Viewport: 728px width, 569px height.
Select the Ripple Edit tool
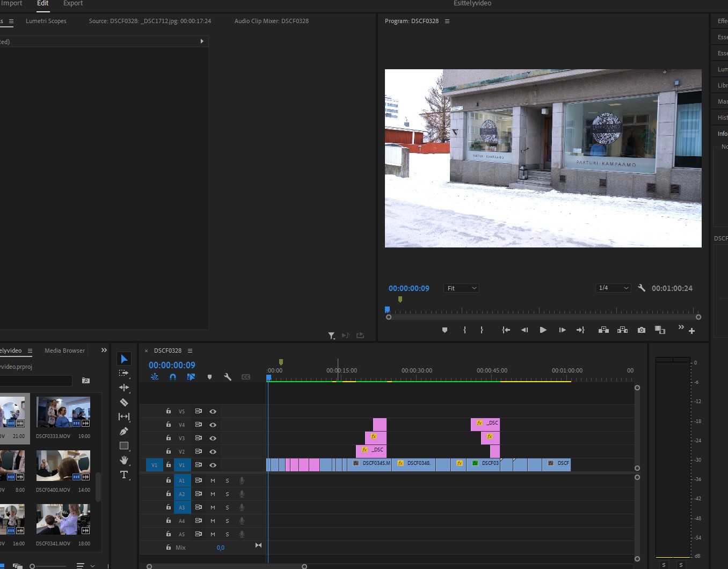coord(124,388)
